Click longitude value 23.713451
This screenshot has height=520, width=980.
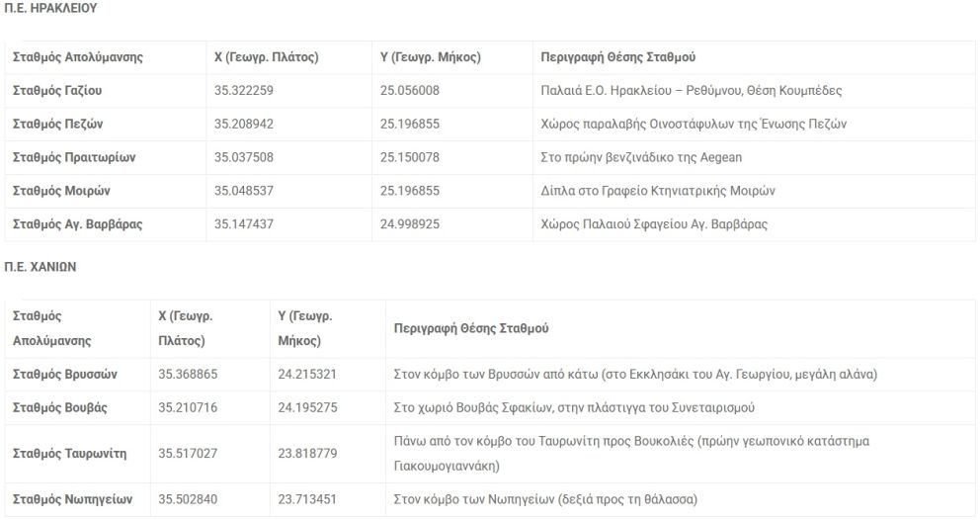pos(307,499)
